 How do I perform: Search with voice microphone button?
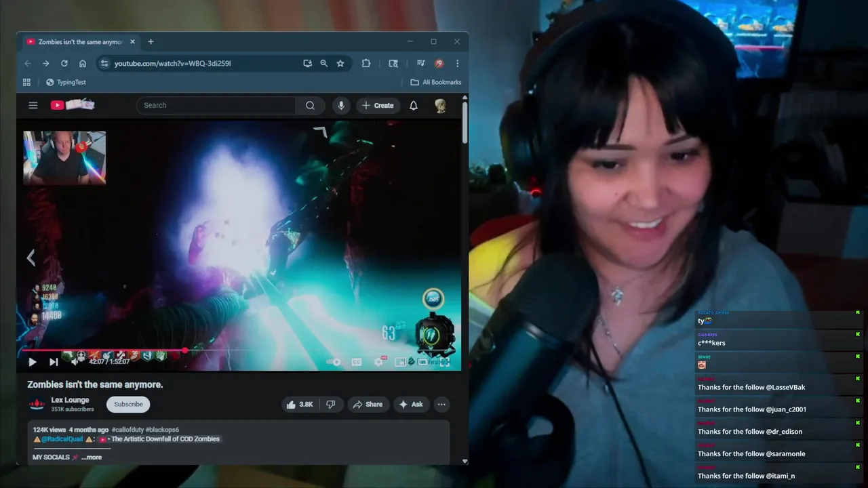pos(341,105)
